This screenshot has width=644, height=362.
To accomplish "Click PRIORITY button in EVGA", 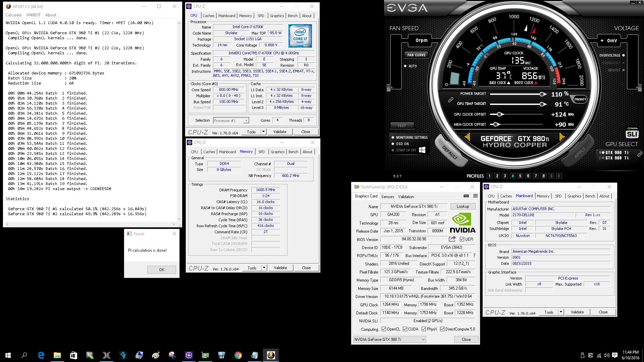I will (580, 99).
